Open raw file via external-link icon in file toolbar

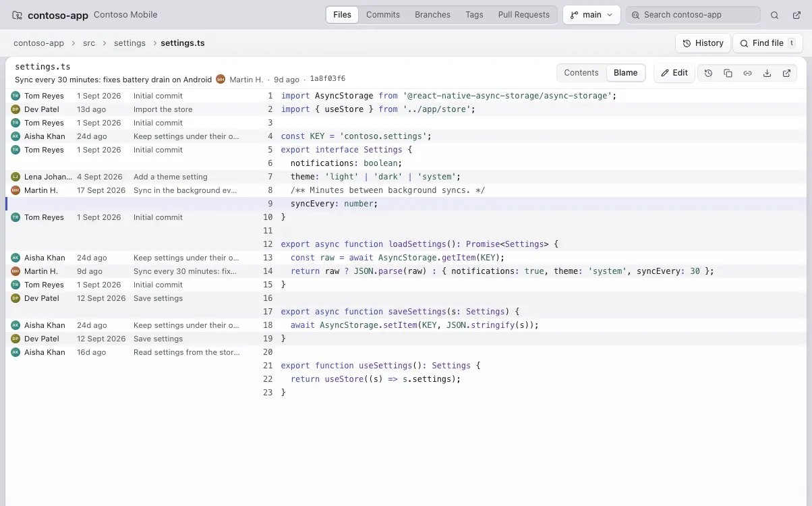[x=786, y=73]
